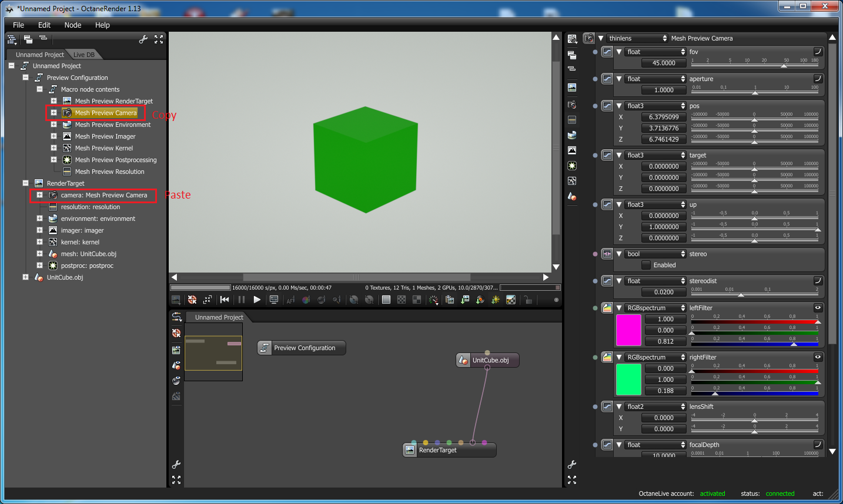The height and width of the screenshot is (504, 843).
Task: Select Mesh Preview Resolution in outliner
Action: 109,172
